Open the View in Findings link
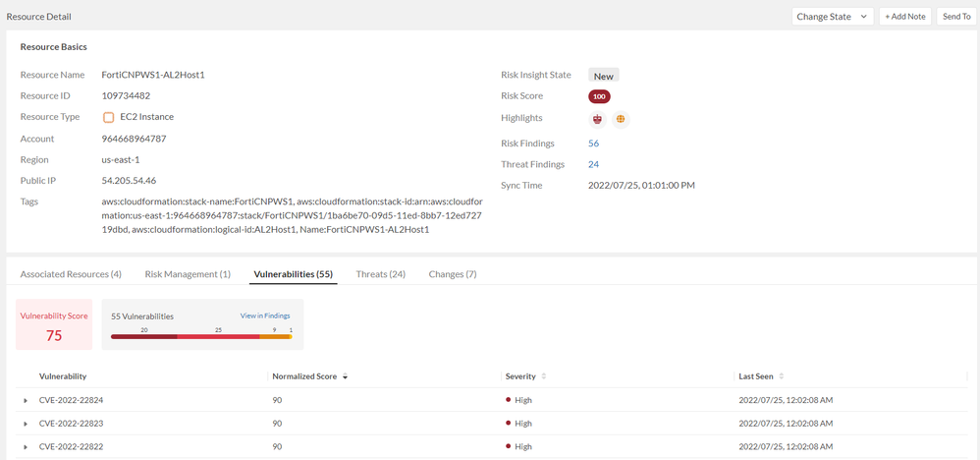The width and height of the screenshot is (980, 460). click(x=265, y=316)
